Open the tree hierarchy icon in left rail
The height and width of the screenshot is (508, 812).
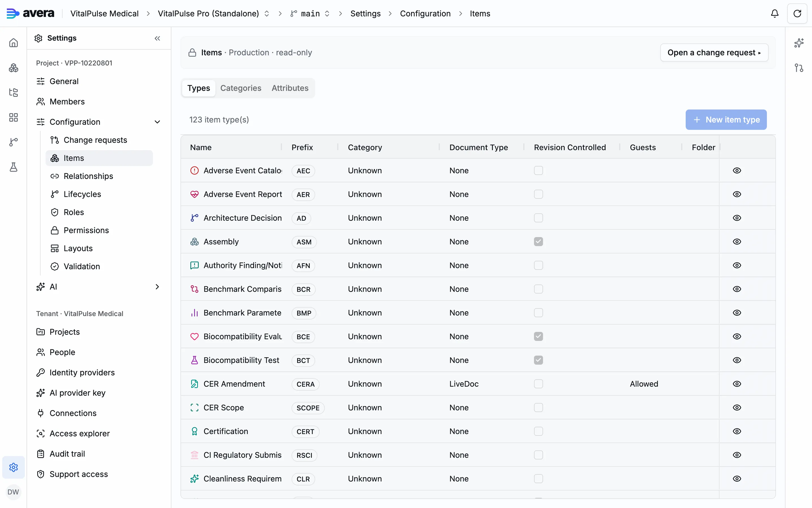(x=14, y=92)
